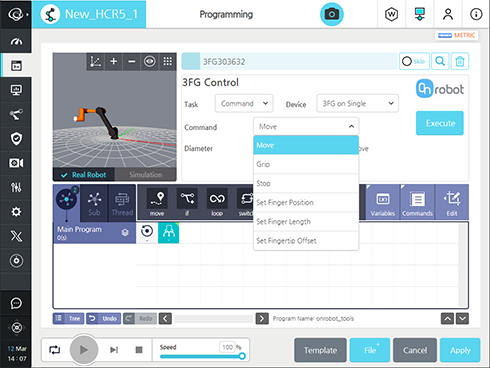Click the trash delete icon
The width and height of the screenshot is (490, 368).
(x=460, y=61)
